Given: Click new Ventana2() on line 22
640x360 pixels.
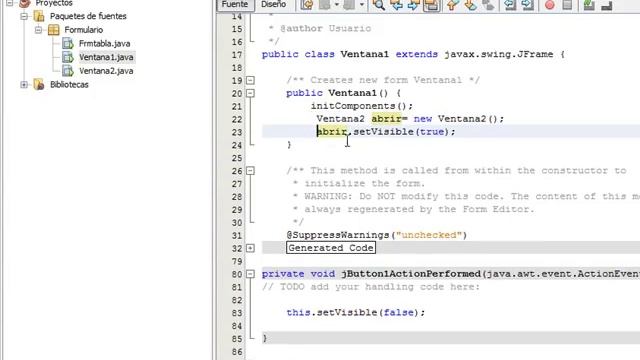Looking at the screenshot, I should (459, 119).
